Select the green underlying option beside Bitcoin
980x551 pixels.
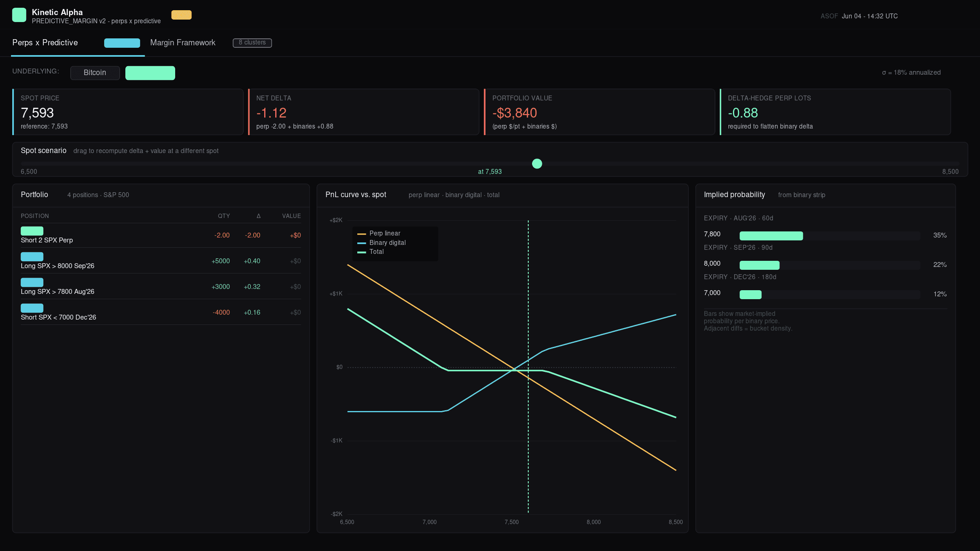tap(150, 73)
